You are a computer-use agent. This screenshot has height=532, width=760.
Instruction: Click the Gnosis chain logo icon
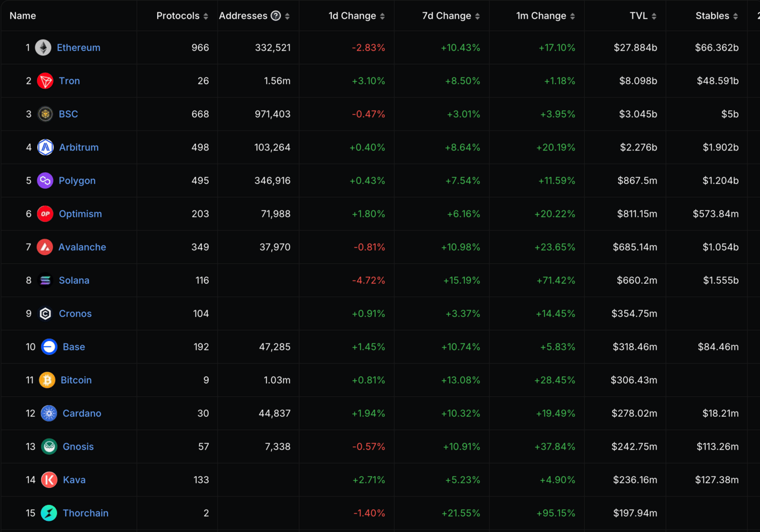point(49,447)
